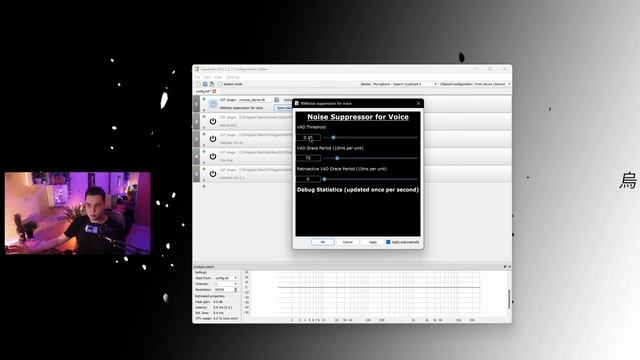Click the VAD Grace Period slider handle
Viewport: 640px width, 360px height.
(x=337, y=158)
